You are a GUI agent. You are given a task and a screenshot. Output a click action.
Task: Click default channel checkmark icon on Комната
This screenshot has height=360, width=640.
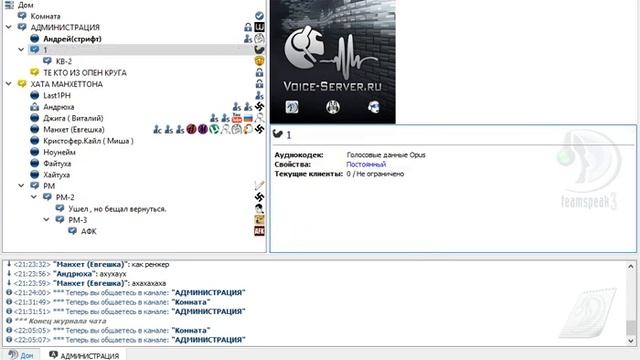click(x=259, y=16)
